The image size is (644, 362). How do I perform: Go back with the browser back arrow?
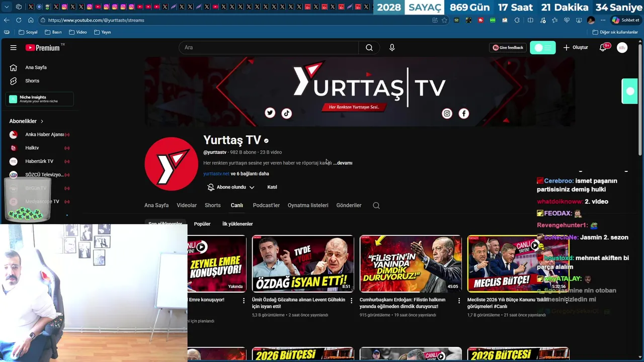coord(7,20)
